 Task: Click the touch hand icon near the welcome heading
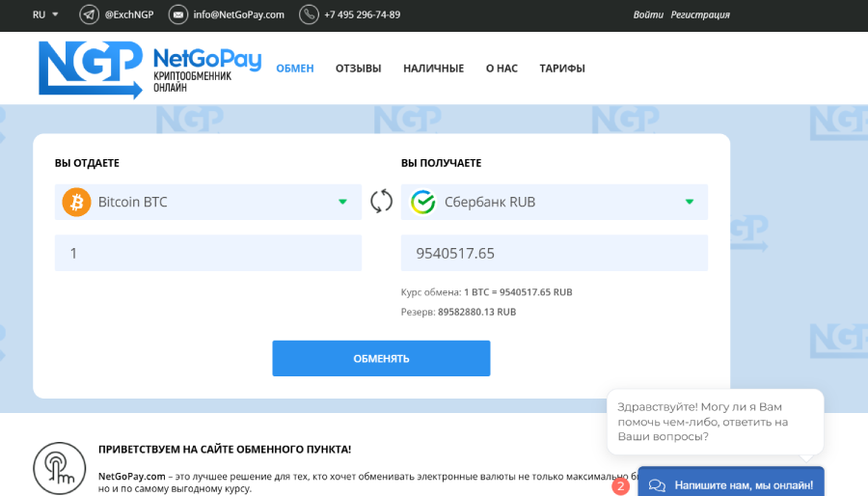[x=59, y=468]
